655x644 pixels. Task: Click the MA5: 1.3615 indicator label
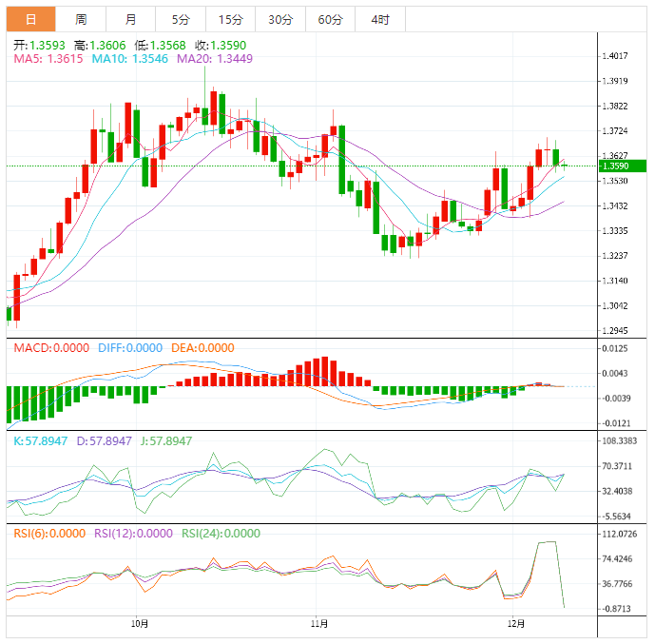click(48, 59)
